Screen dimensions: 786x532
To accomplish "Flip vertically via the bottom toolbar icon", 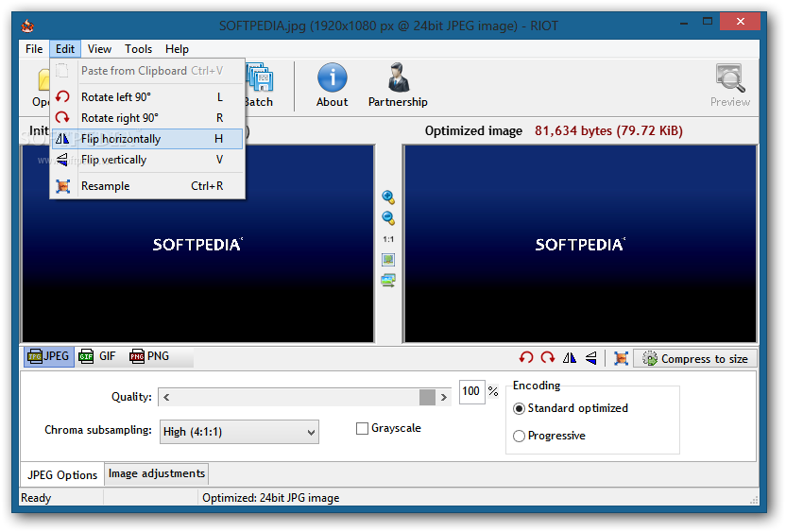I will coord(591,358).
